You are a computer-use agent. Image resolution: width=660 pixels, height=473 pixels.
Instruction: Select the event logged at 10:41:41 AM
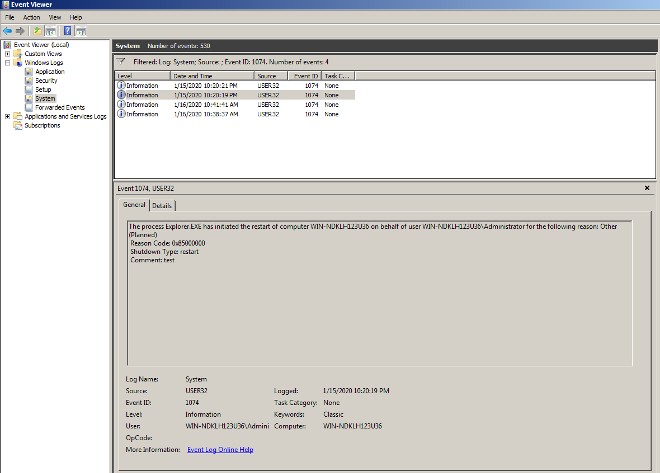pos(205,104)
